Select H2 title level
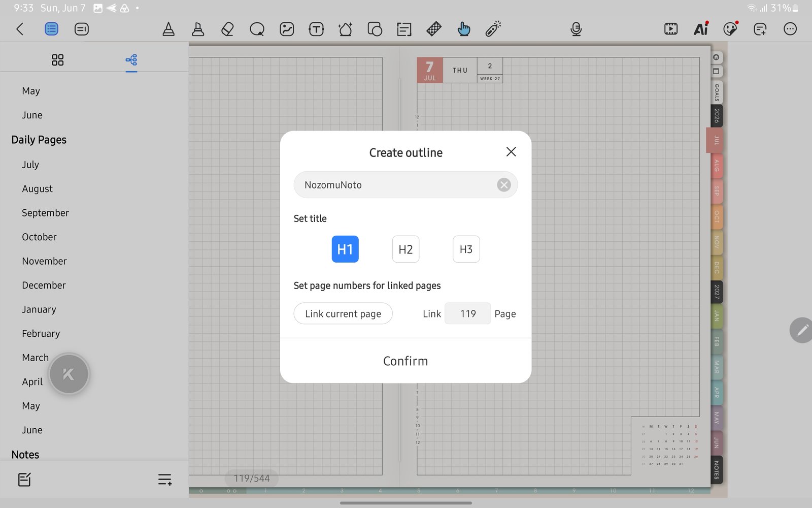Viewport: 812px width, 508px height. [405, 249]
